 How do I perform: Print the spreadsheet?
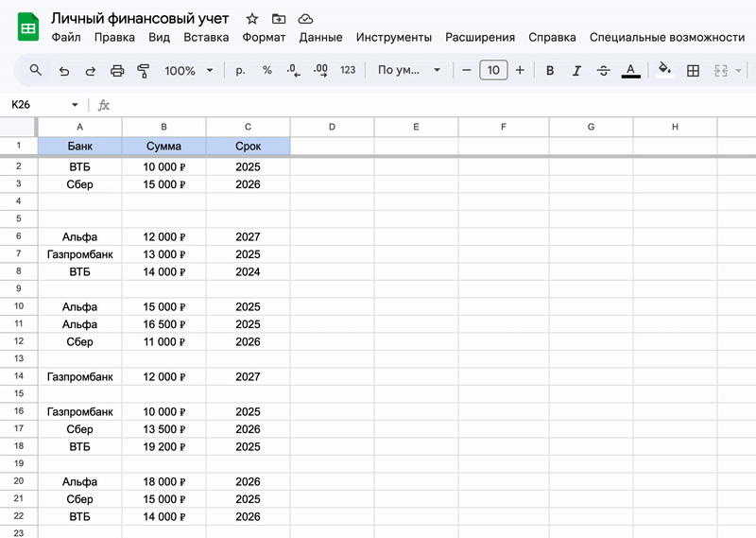click(x=117, y=71)
